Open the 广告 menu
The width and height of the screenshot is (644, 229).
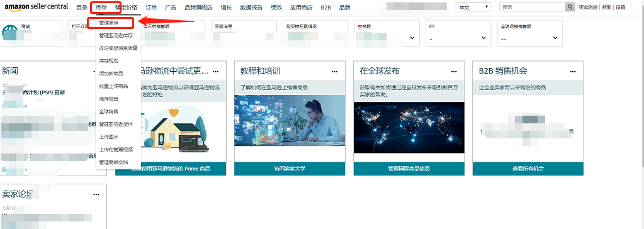(171, 8)
